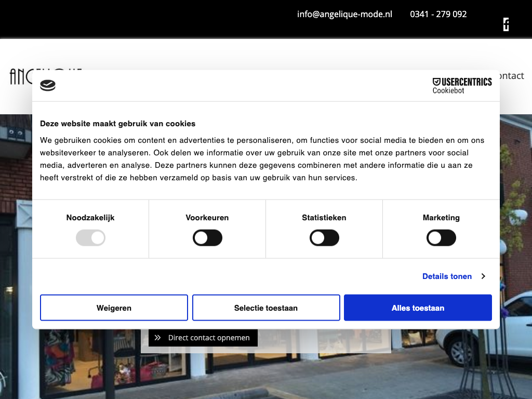Open the info@angelique-mode.nl email link

coord(344,14)
